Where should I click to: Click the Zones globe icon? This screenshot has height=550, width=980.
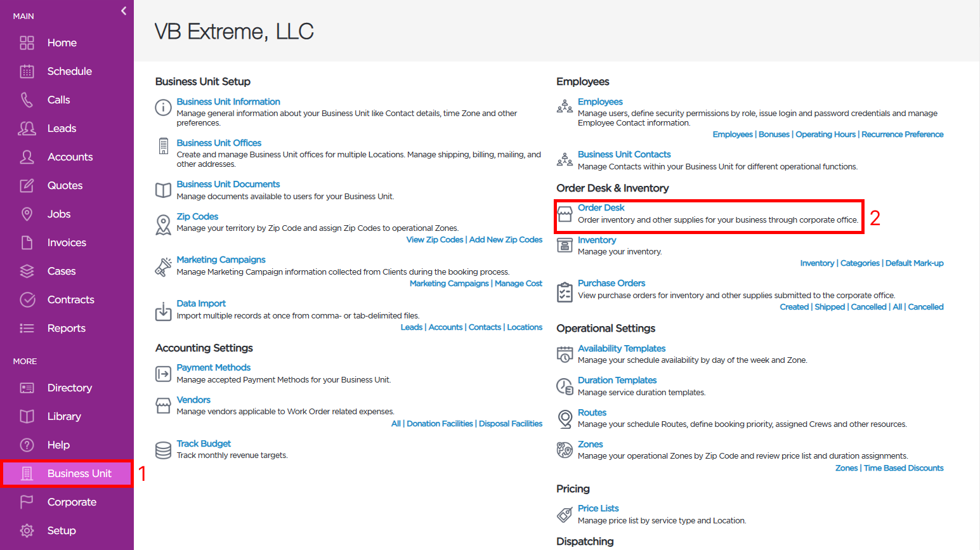(x=565, y=450)
